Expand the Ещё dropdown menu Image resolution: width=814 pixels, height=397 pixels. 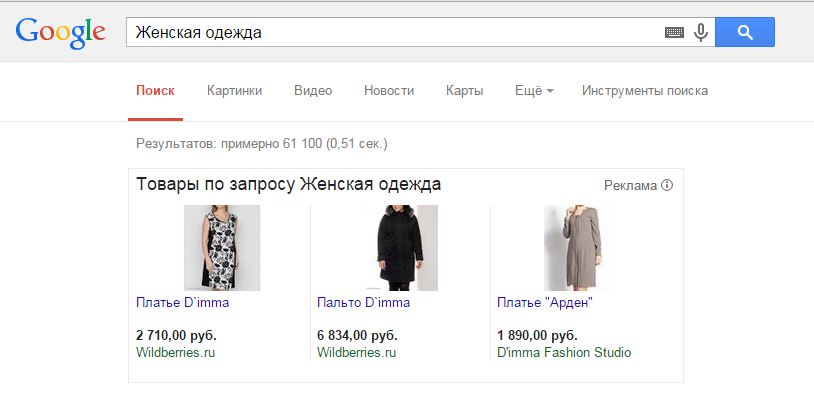point(534,91)
